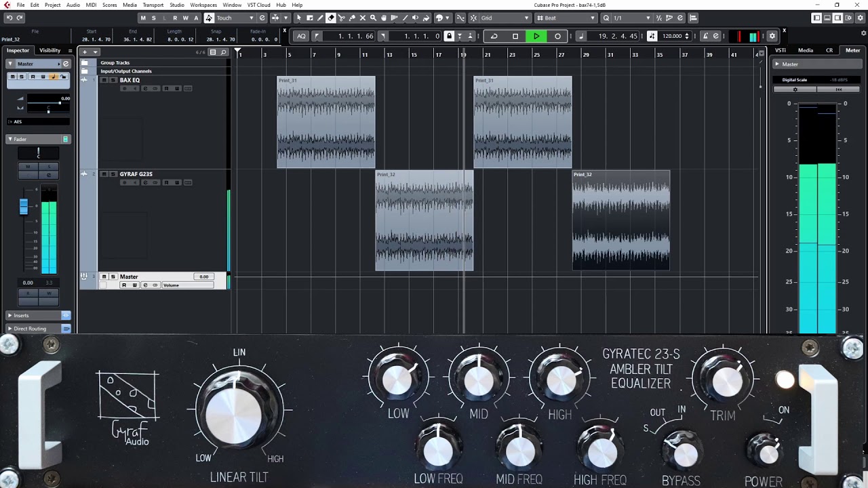Image resolution: width=868 pixels, height=488 pixels.
Task: Open the Grid snap type dropdown
Action: (x=505, y=18)
